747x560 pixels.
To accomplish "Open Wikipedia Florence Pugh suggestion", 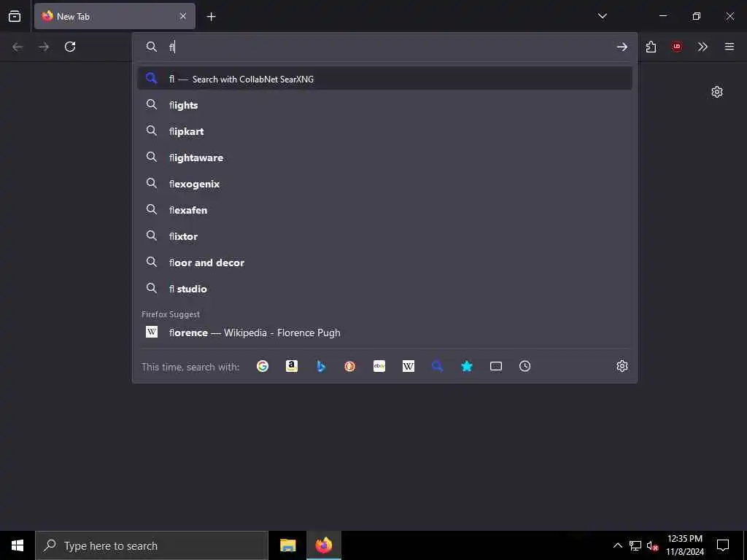I will click(384, 332).
